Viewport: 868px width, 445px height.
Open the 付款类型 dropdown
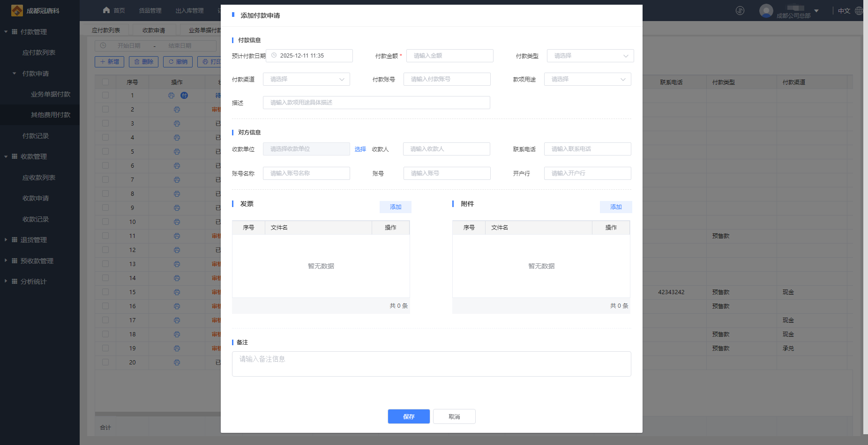point(590,56)
